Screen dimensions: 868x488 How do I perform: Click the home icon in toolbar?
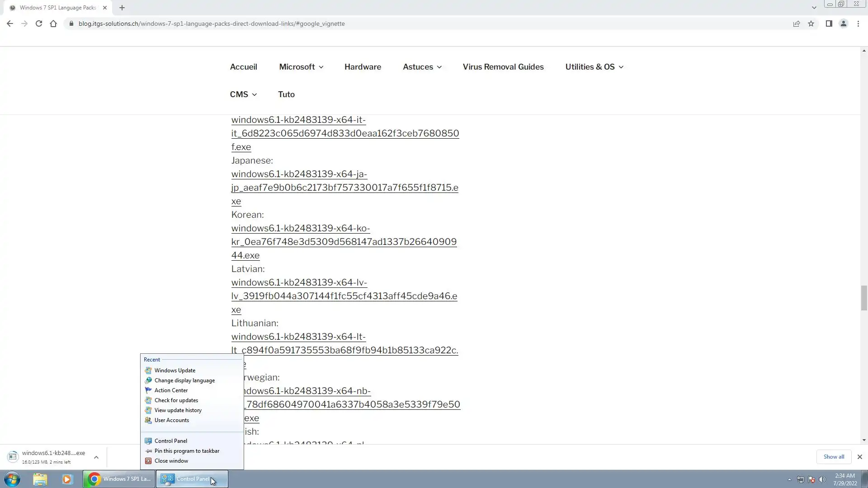click(x=53, y=23)
